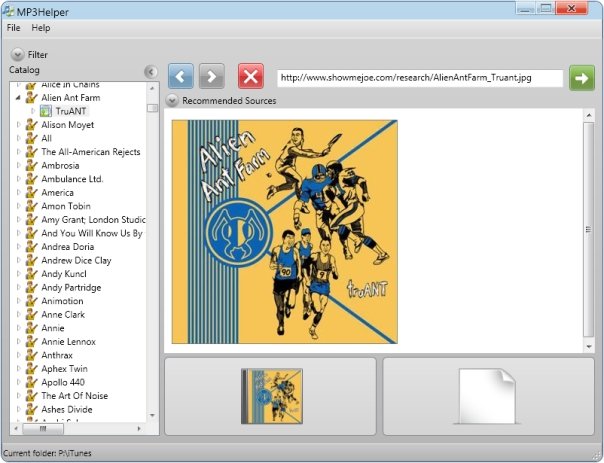Open the Help menu
The height and width of the screenshot is (463, 604).
click(x=41, y=28)
